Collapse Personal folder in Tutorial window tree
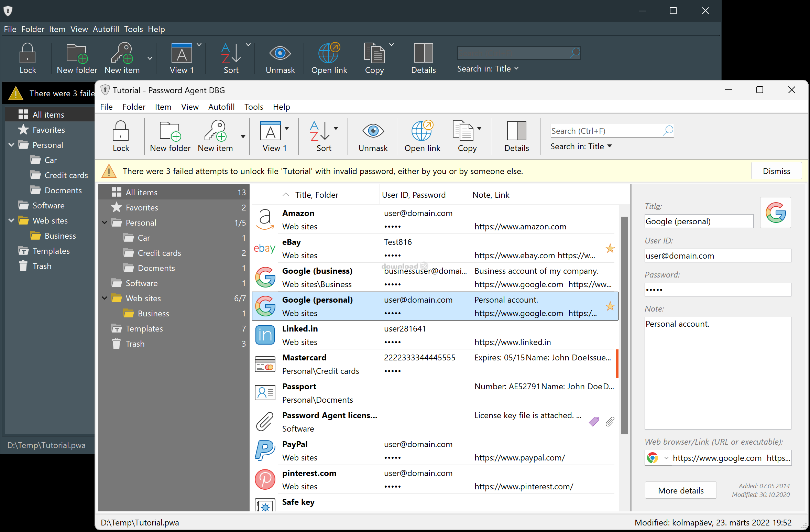 (x=105, y=222)
